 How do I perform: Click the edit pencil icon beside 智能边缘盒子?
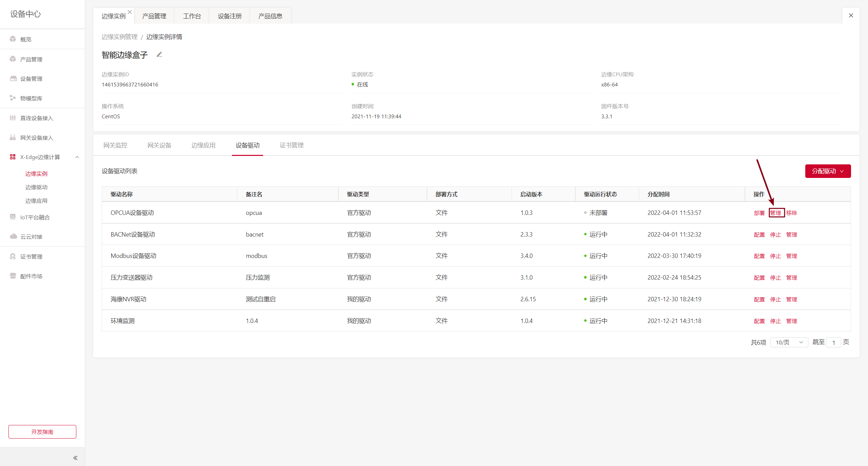pyautogui.click(x=159, y=55)
